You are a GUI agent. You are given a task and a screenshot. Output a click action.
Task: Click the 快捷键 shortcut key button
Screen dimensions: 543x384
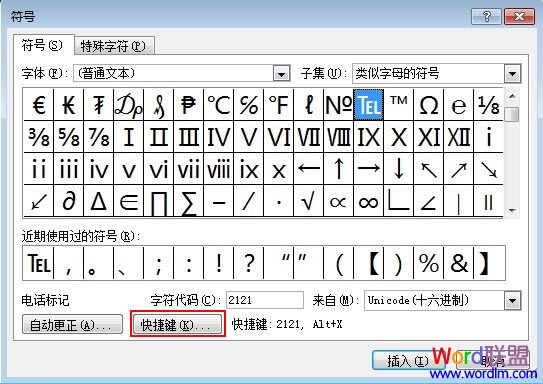click(177, 324)
